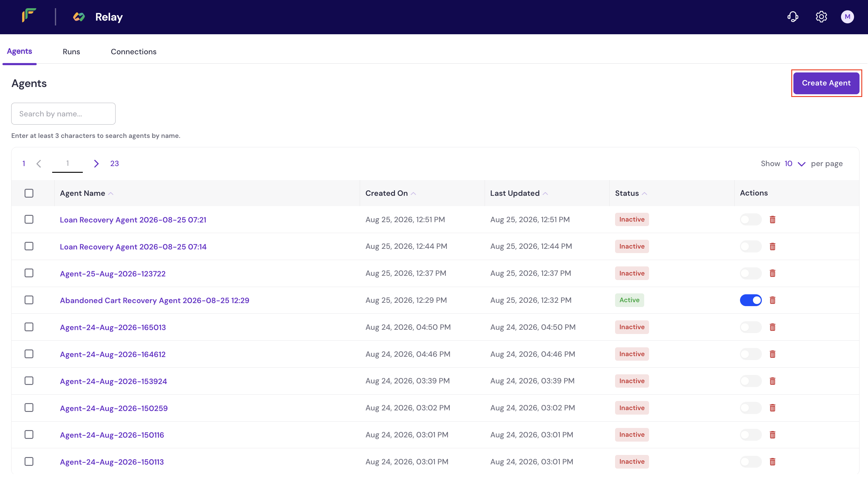This screenshot has width=868, height=491.
Task: Check Abandoned Cart Recovery Agent row checkbox
Action: pyautogui.click(x=29, y=300)
